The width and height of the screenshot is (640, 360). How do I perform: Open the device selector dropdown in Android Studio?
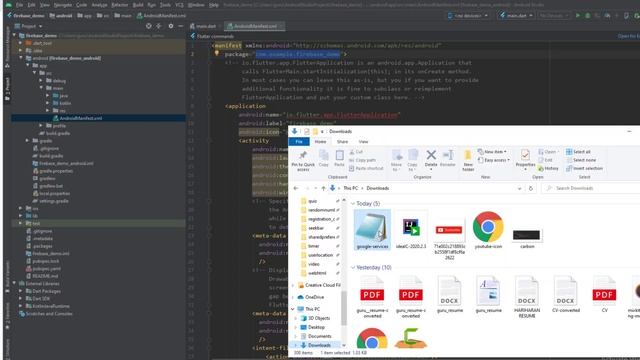tap(467, 16)
